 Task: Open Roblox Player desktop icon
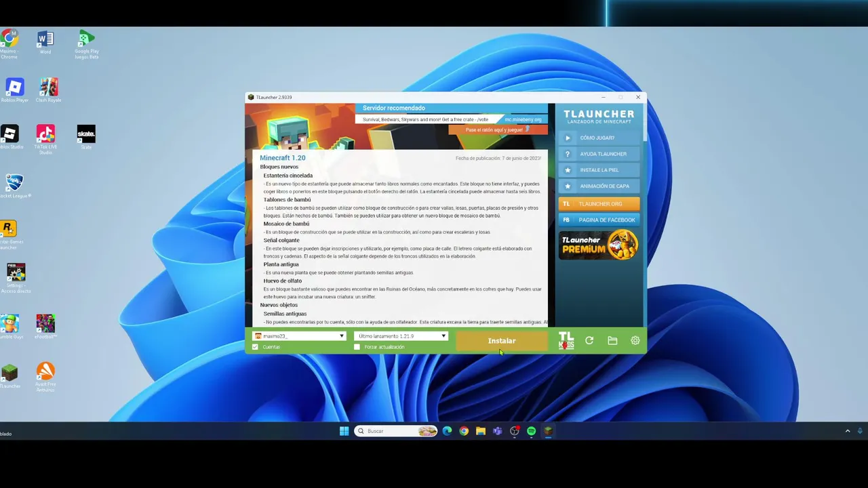tap(14, 90)
